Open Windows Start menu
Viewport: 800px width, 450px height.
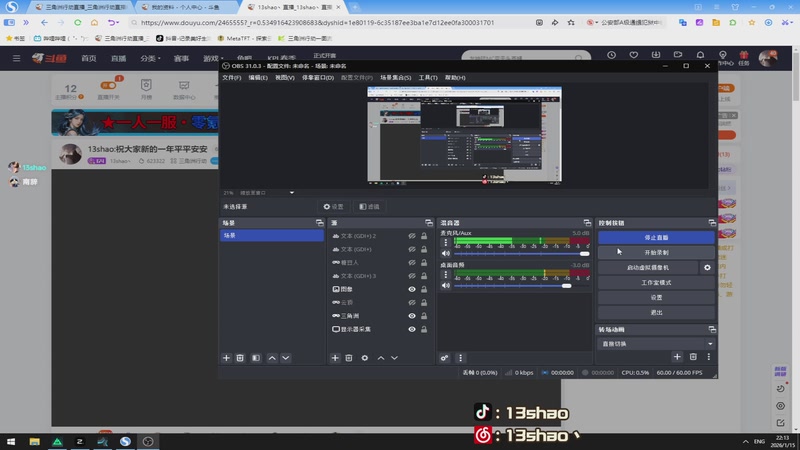pyautogui.click(x=11, y=442)
